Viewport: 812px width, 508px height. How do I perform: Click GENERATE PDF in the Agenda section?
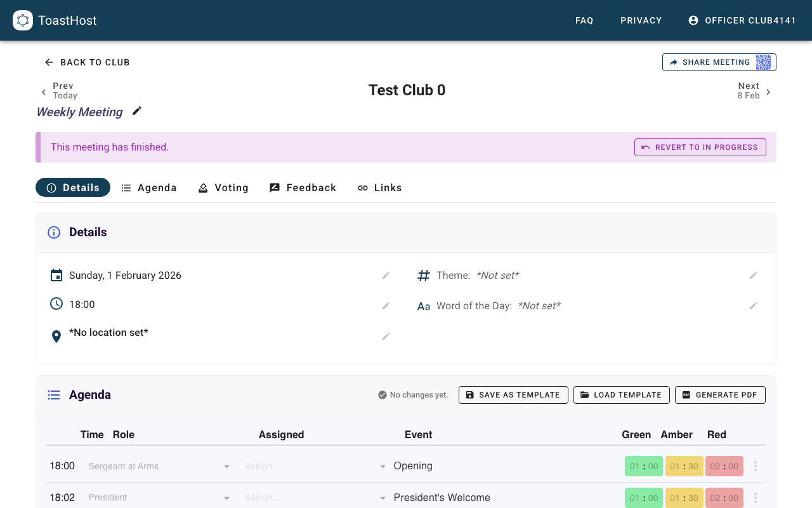click(x=720, y=394)
